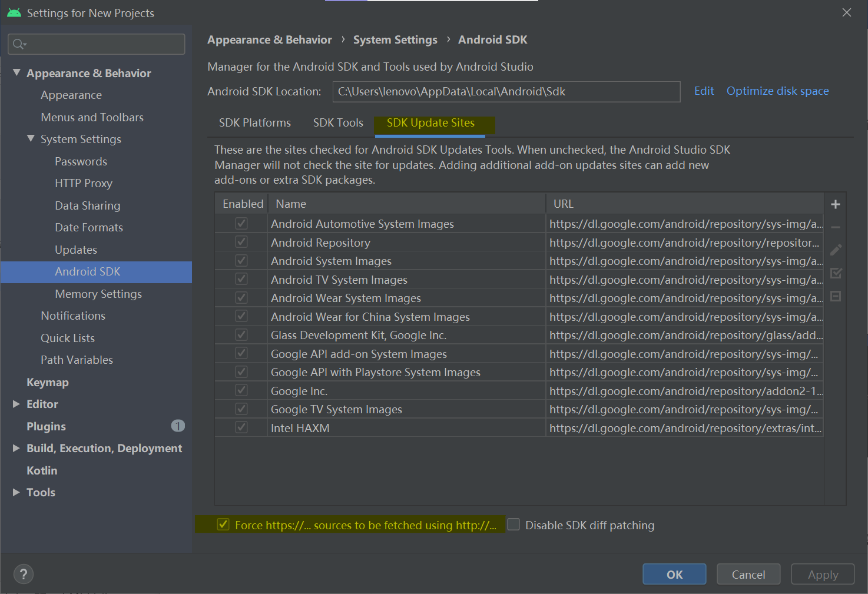Select Android SDK in settings tree
This screenshot has width=868, height=594.
click(x=97, y=272)
